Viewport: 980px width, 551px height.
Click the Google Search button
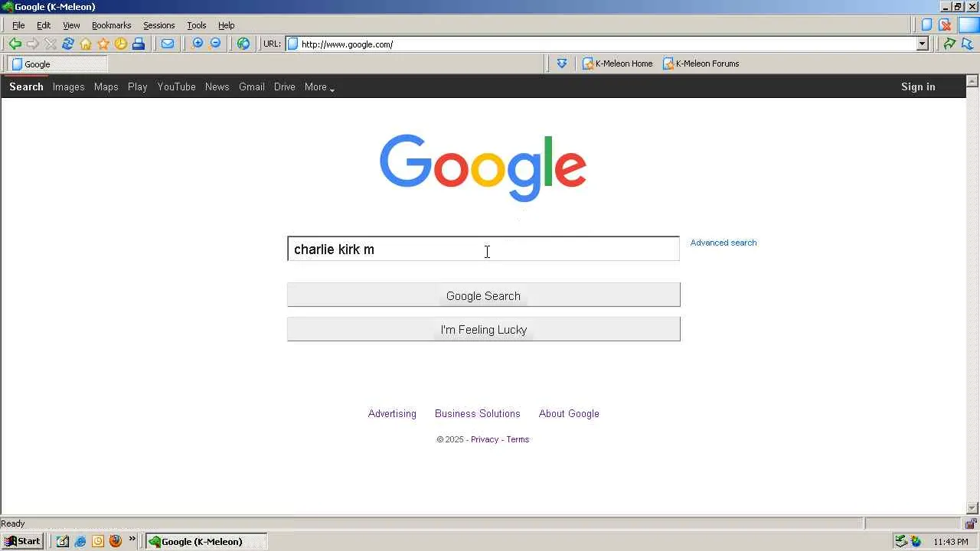[x=483, y=295]
